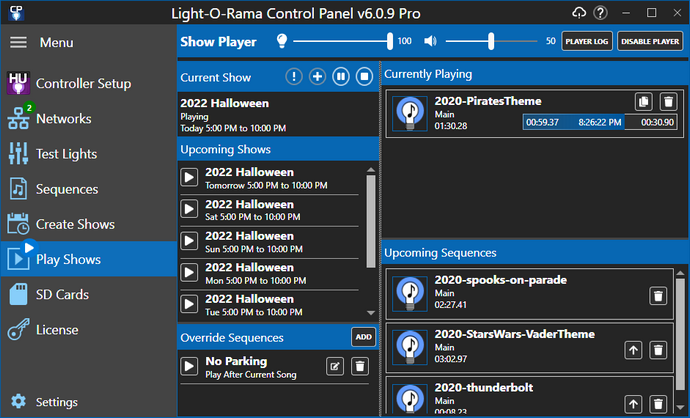This screenshot has width=690, height=418.
Task: Click 2020-spooks-on-parade music bulb thumbnail
Action: [x=410, y=294]
